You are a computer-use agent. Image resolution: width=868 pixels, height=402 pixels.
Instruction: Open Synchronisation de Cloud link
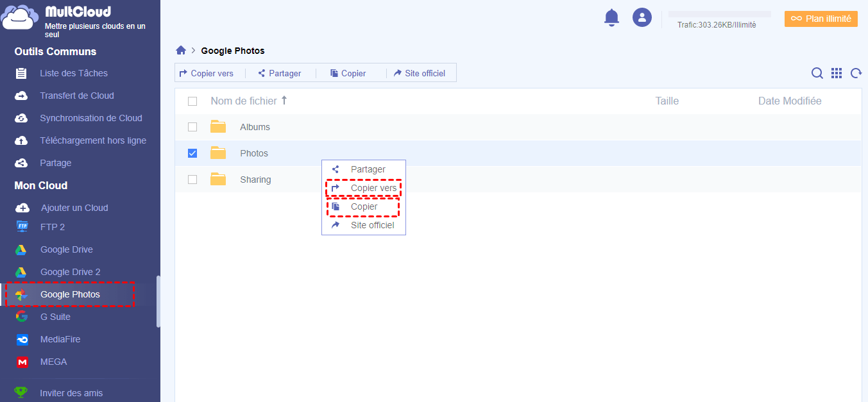tap(91, 118)
